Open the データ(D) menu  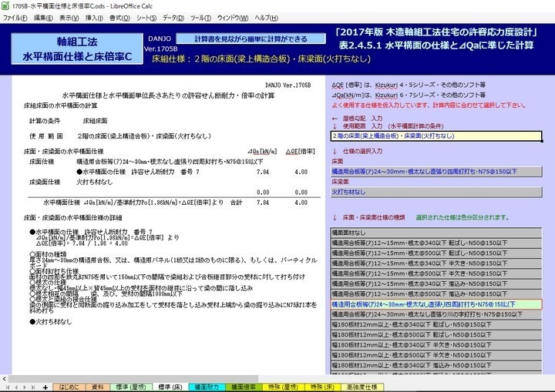[173, 18]
